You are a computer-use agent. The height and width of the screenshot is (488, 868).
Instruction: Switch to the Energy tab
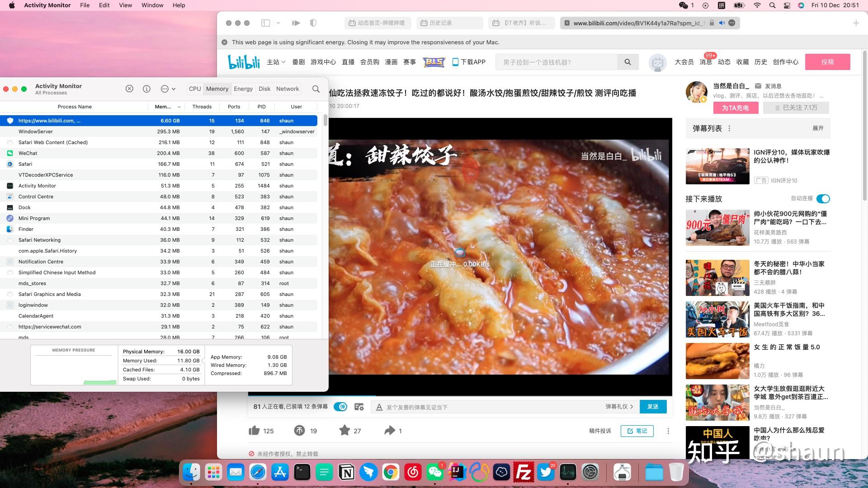[x=243, y=89]
